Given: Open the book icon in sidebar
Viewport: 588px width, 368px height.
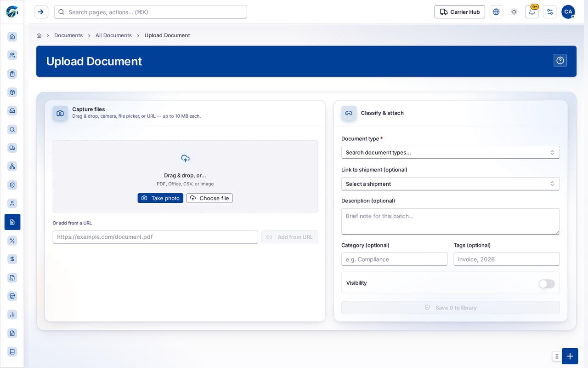Looking at the screenshot, I should click(x=12, y=351).
